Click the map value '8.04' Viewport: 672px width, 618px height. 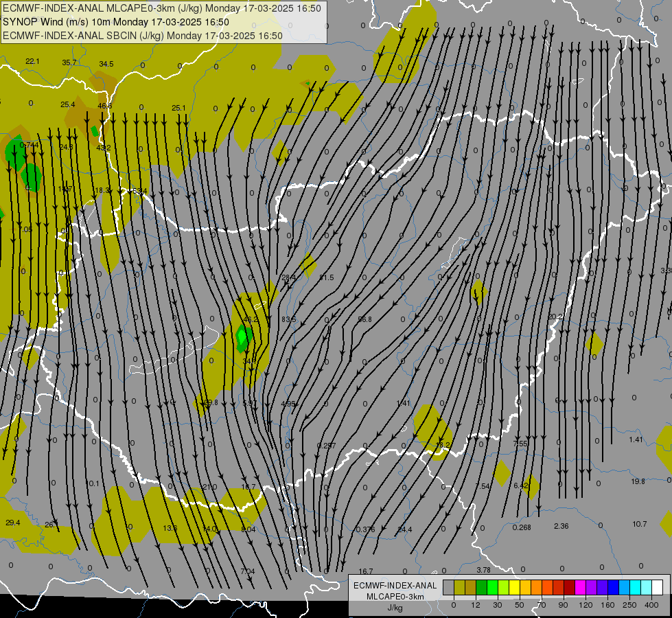pos(248,529)
